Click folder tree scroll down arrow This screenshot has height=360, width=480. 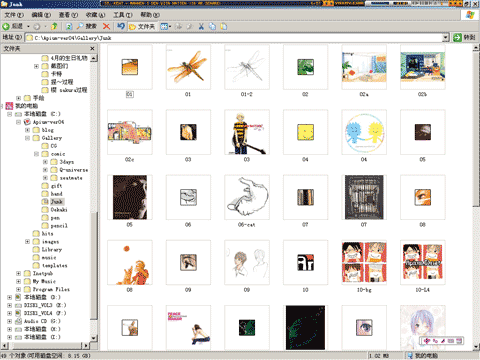(x=94, y=338)
